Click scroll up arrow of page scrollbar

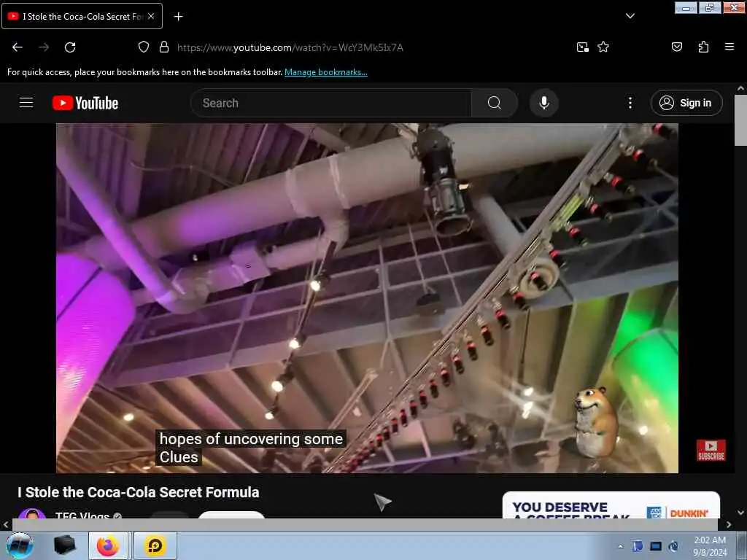coord(740,88)
